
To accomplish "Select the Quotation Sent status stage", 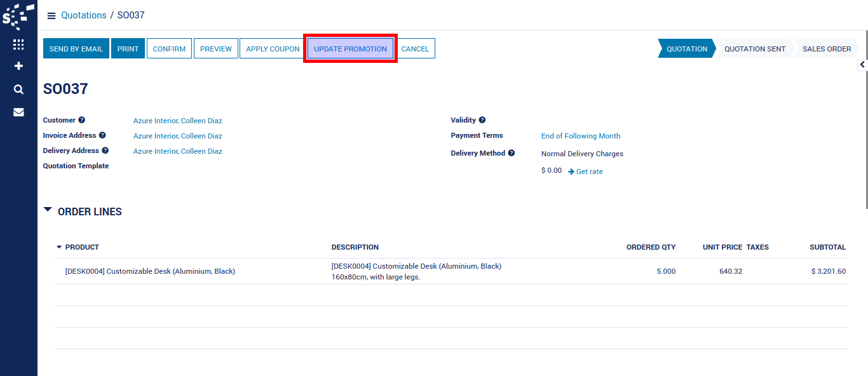I will click(754, 49).
